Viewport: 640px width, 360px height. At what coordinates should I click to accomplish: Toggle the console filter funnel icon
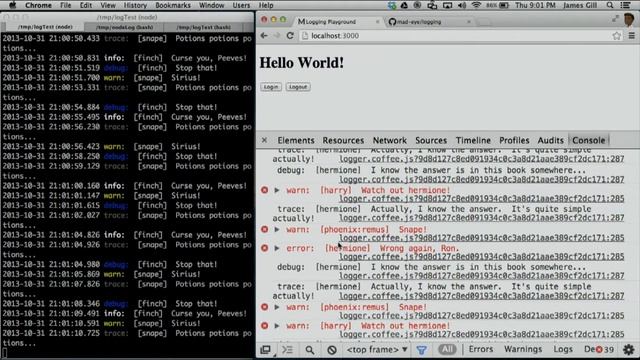pyautogui.click(x=422, y=350)
